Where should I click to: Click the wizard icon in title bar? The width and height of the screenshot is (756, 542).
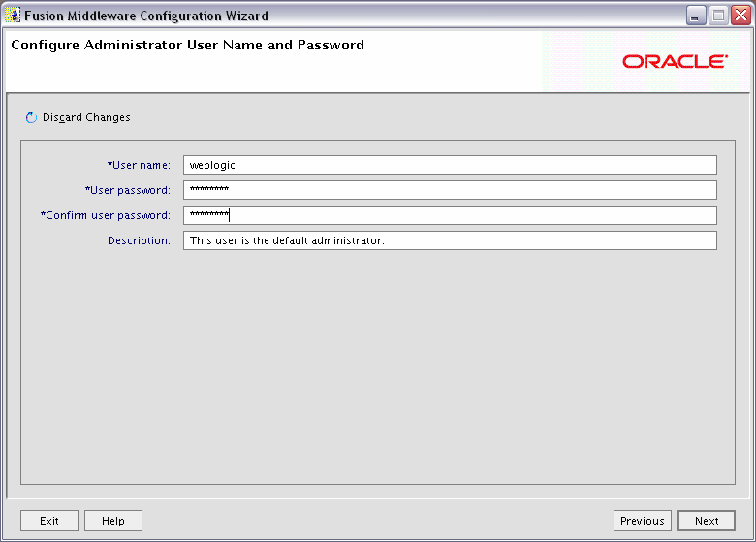pos(13,16)
